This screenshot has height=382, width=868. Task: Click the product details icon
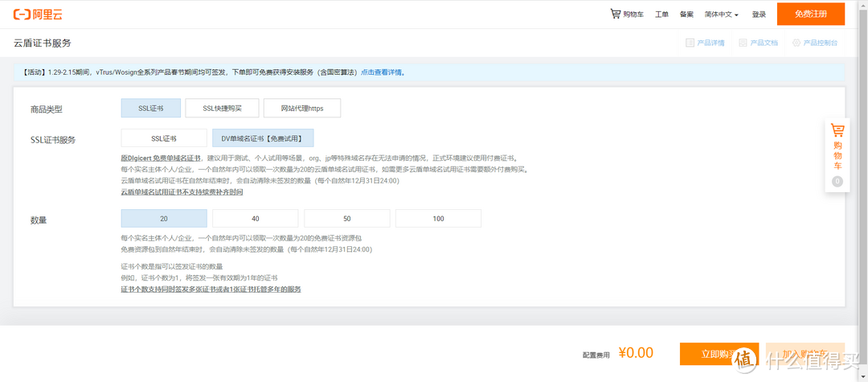click(690, 43)
